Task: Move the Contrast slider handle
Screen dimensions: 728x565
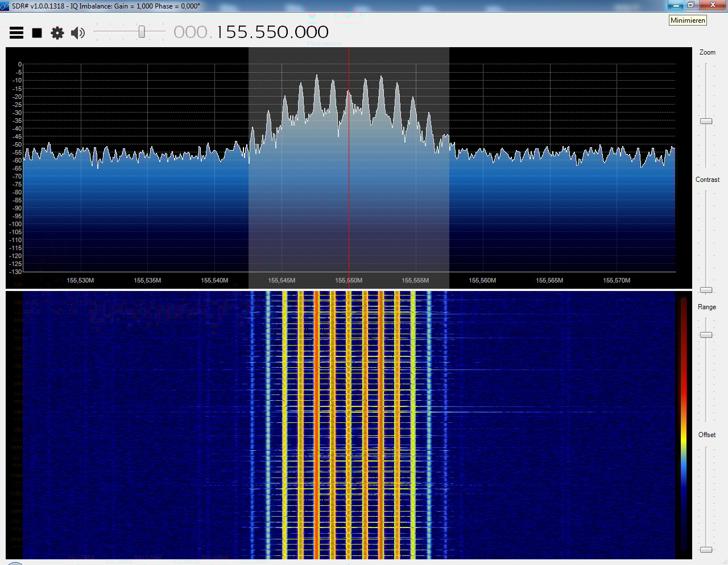Action: 706,290
